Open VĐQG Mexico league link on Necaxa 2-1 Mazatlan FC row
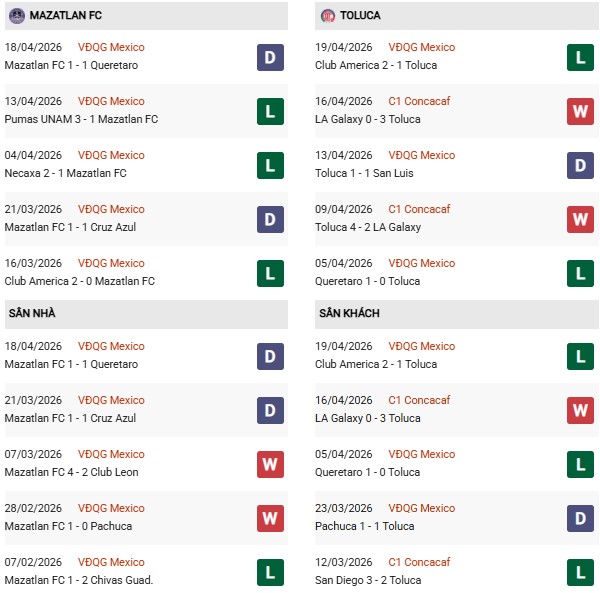The width and height of the screenshot is (600, 593). [x=111, y=155]
